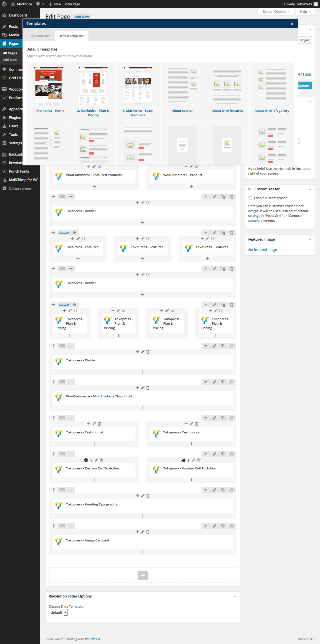Open Choose Slide Template dropdown
The image size is (320, 644).
click(58, 612)
